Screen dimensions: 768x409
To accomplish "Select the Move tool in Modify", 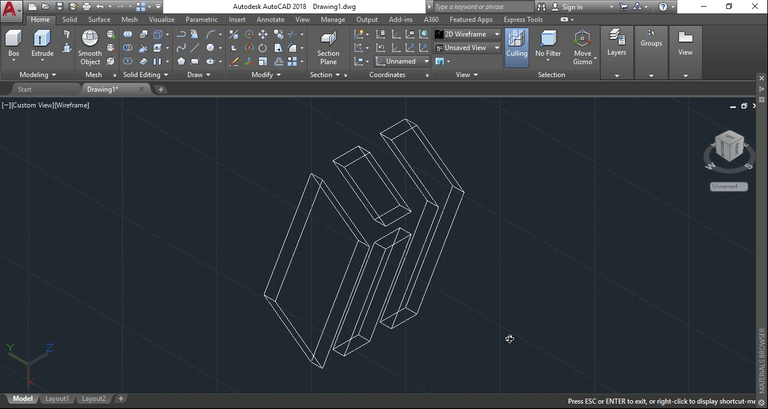I will [263, 34].
